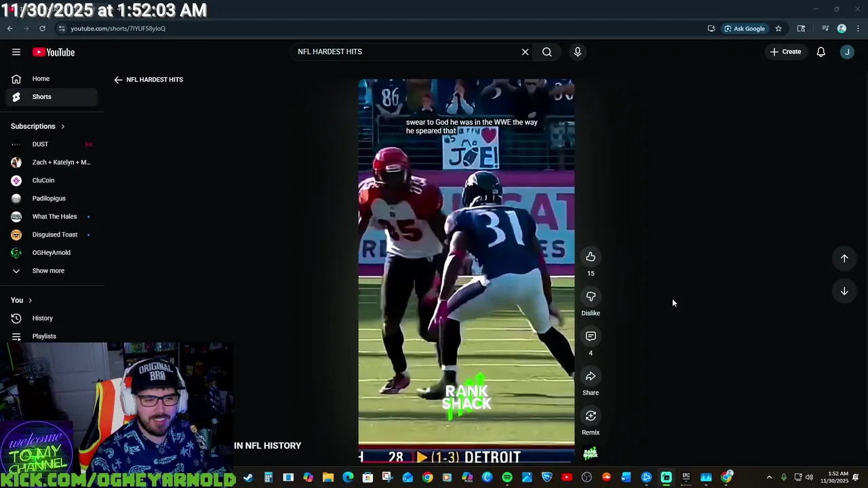Open the Chrome three-dot menu

coord(858,28)
